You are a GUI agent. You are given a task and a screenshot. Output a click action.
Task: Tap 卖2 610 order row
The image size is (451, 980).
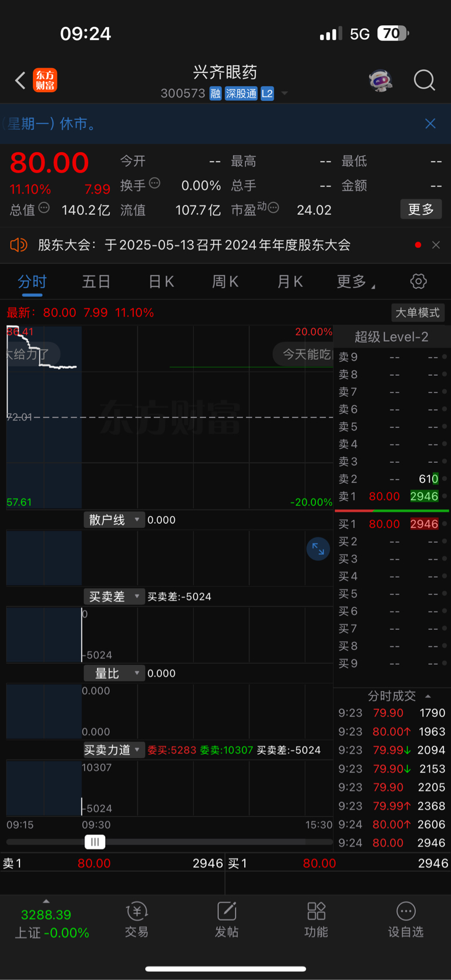tap(392, 479)
